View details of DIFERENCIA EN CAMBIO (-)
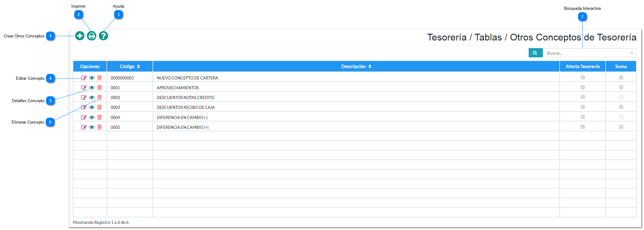The image size is (644, 230). point(92,117)
